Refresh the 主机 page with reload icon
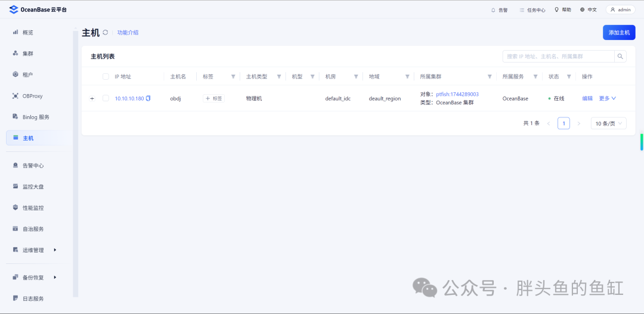This screenshot has height=314, width=644. (x=105, y=32)
